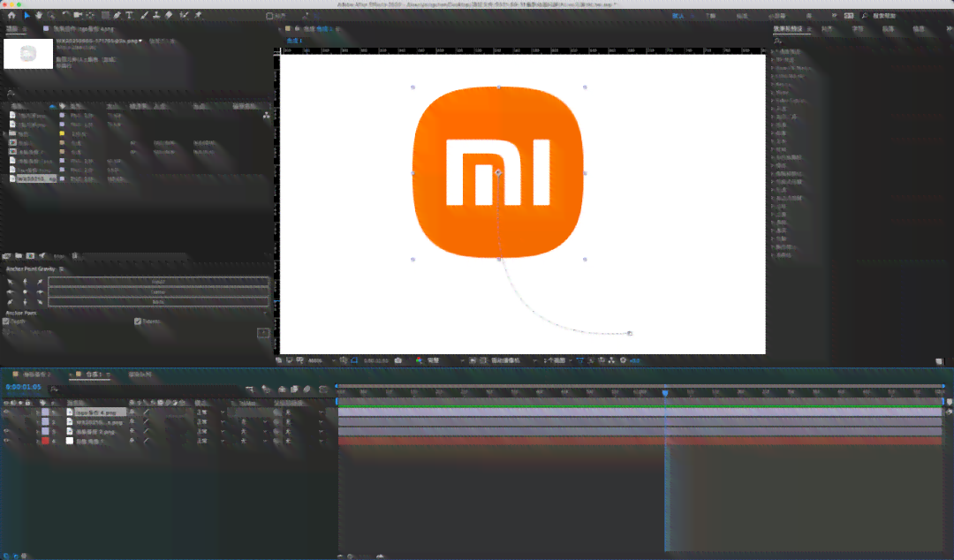The height and width of the screenshot is (560, 954).
Task: Toggle first checkbox under Anchor Point section
Action: pyautogui.click(x=6, y=322)
